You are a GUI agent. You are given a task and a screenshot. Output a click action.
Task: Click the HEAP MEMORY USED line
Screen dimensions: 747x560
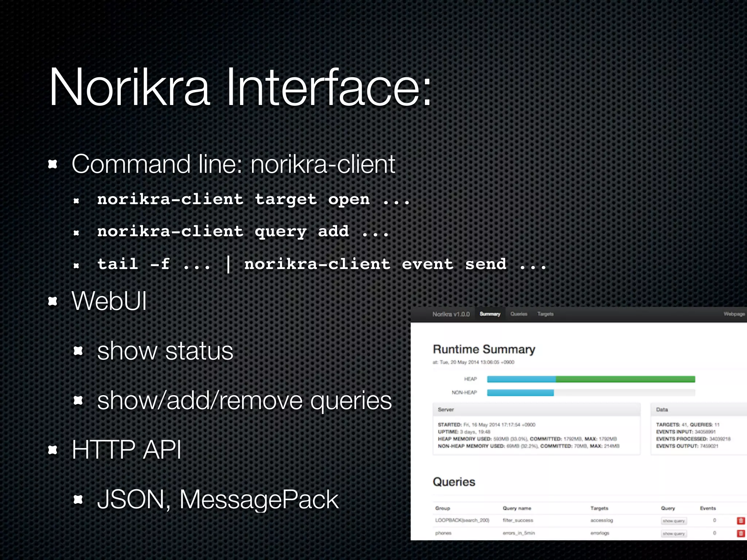527,439
